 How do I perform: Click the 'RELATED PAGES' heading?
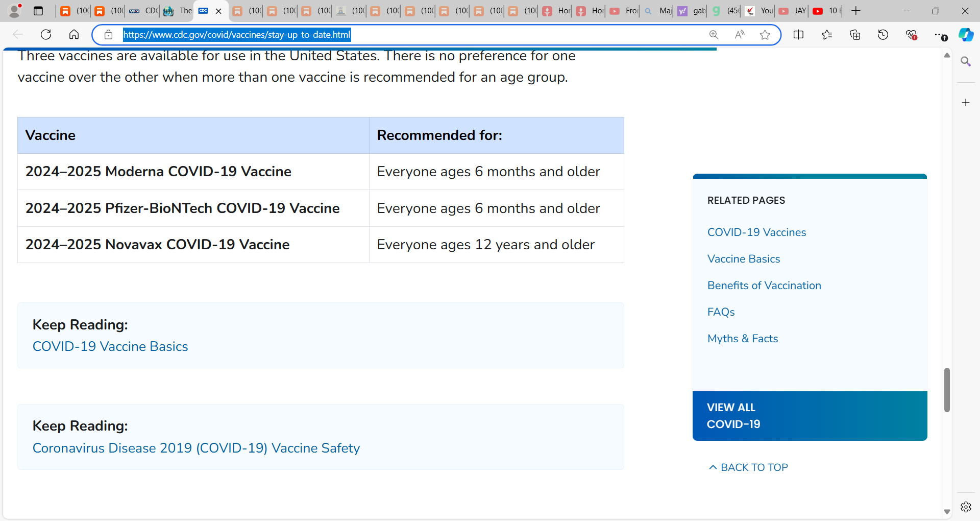click(746, 200)
